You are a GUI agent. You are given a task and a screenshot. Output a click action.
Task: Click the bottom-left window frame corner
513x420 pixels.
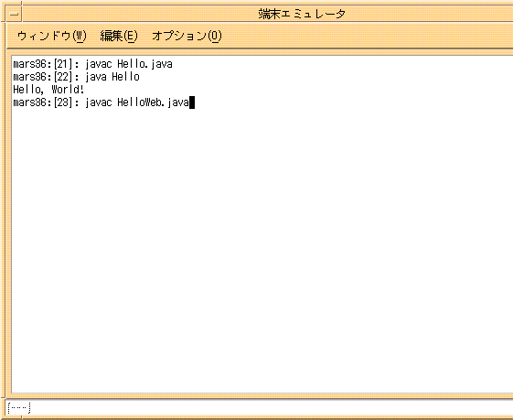tap(3, 417)
